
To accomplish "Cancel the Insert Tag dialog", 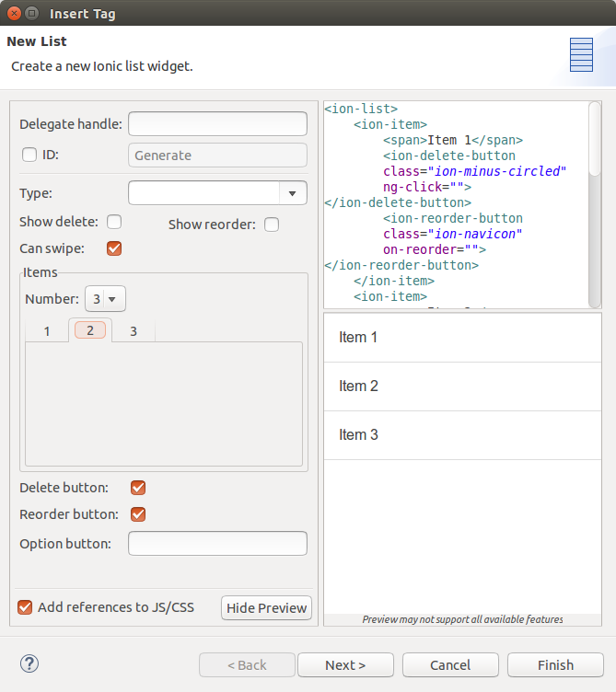I will [450, 664].
